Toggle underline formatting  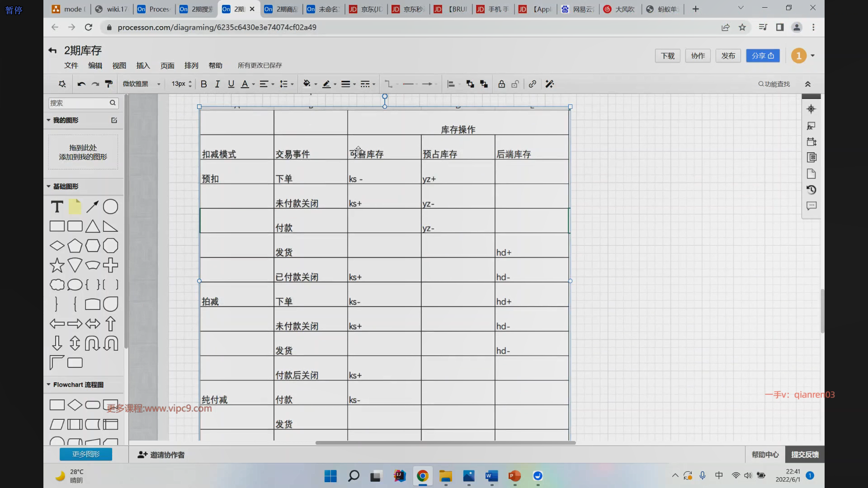pyautogui.click(x=231, y=84)
